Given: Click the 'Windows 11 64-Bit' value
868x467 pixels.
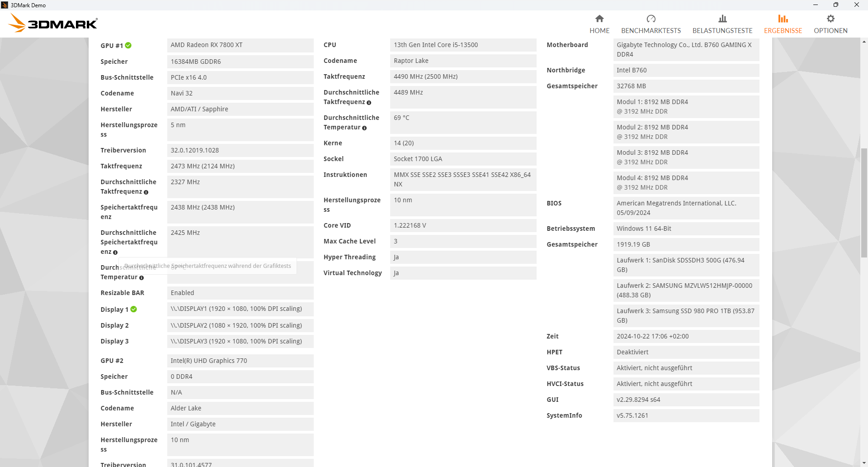Looking at the screenshot, I should pos(686,229).
